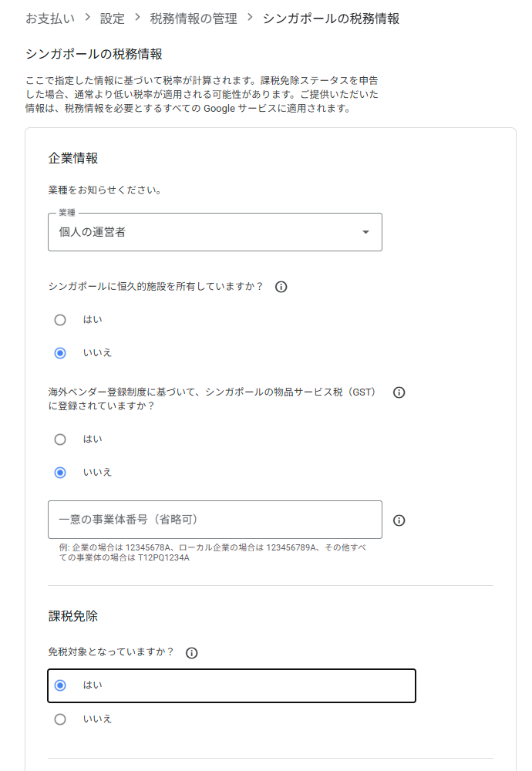Screen dimensions: 532x771
Task: Click chevron after お支払い breadcrumb
Action: point(88,18)
